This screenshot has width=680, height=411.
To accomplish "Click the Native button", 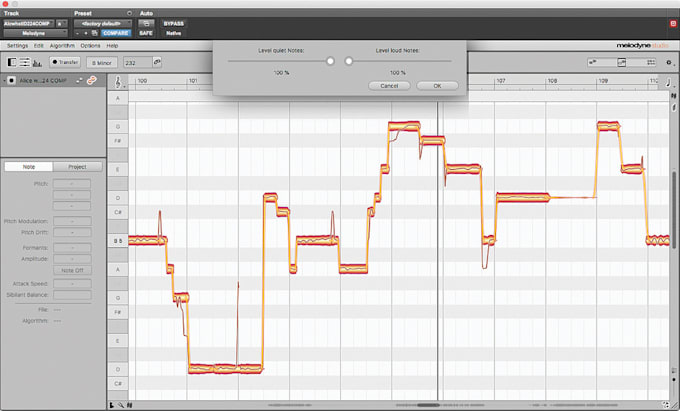I will tap(173, 33).
